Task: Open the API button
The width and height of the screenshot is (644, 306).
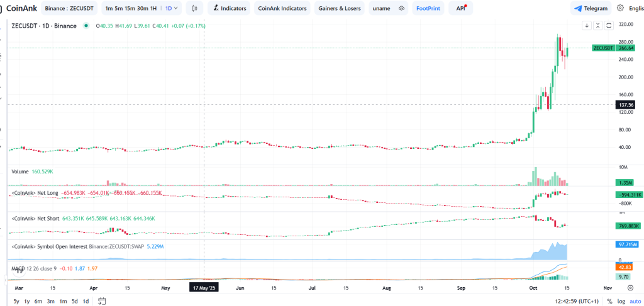Action: click(460, 8)
